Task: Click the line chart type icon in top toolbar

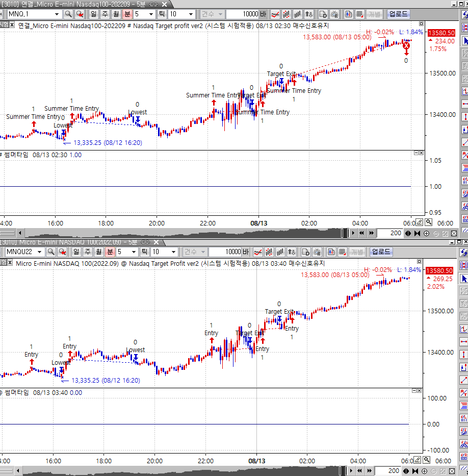Action: [275, 14]
